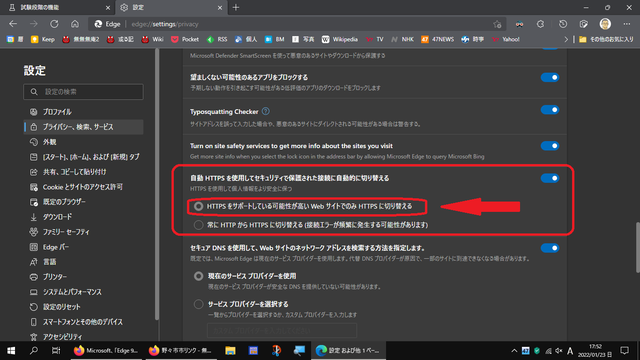The height and width of the screenshot is (360, 640).
Task: Open the Wikipedia bookmark
Action: click(x=340, y=39)
